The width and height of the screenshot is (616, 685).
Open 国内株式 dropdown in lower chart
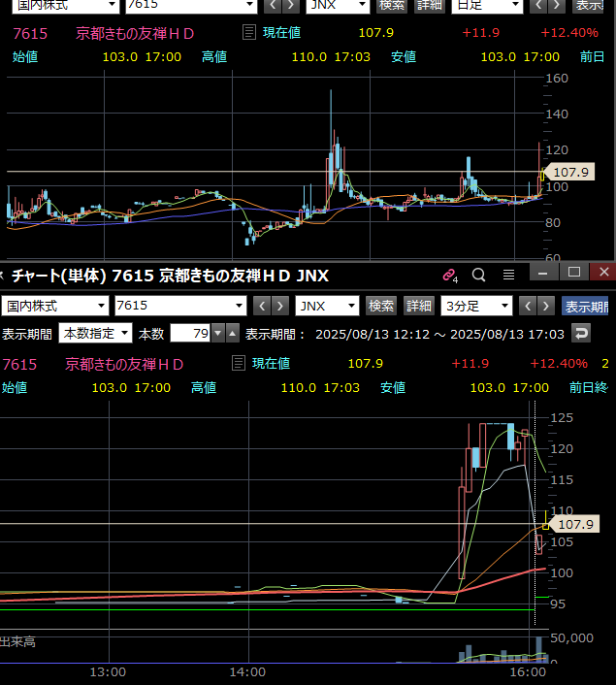point(55,306)
